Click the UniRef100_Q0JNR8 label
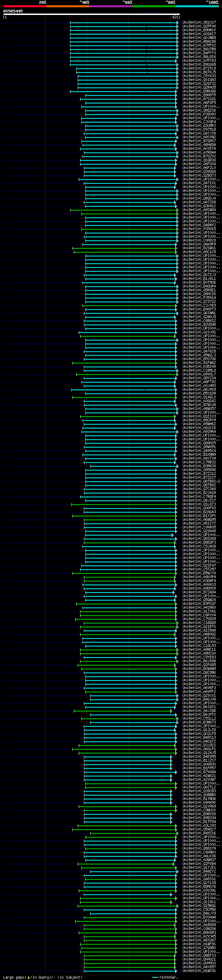The height and width of the screenshot is (980, 222). tap(199, 38)
